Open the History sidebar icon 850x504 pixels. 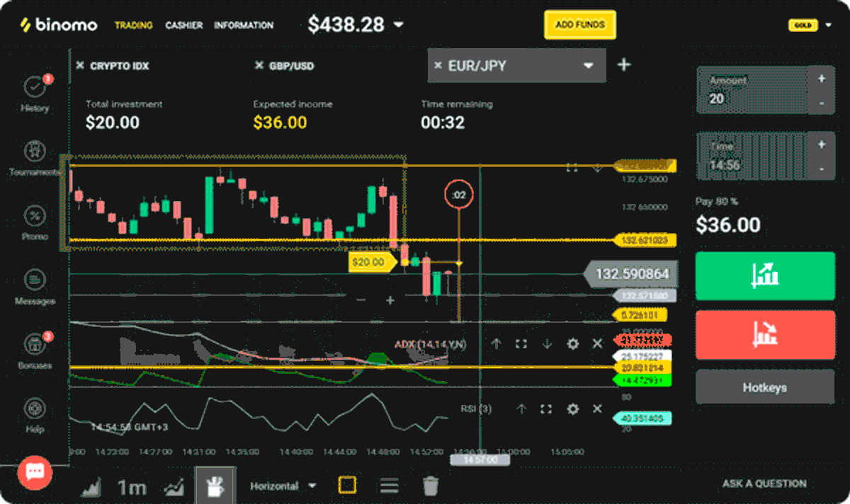[34, 87]
